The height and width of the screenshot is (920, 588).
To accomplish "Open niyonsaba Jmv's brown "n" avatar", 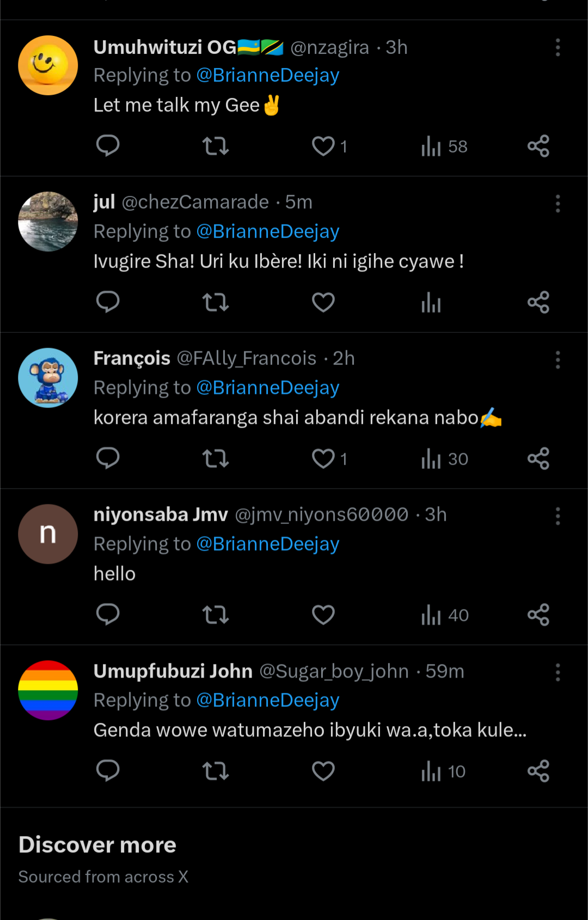I will pos(48,534).
